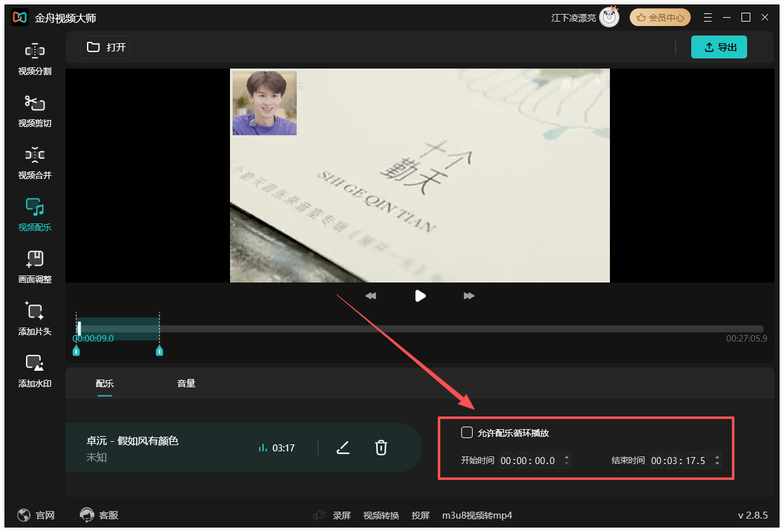Screen dimensions: 784x532
Task: Click the white playhead on the timeline
Action: (79, 328)
